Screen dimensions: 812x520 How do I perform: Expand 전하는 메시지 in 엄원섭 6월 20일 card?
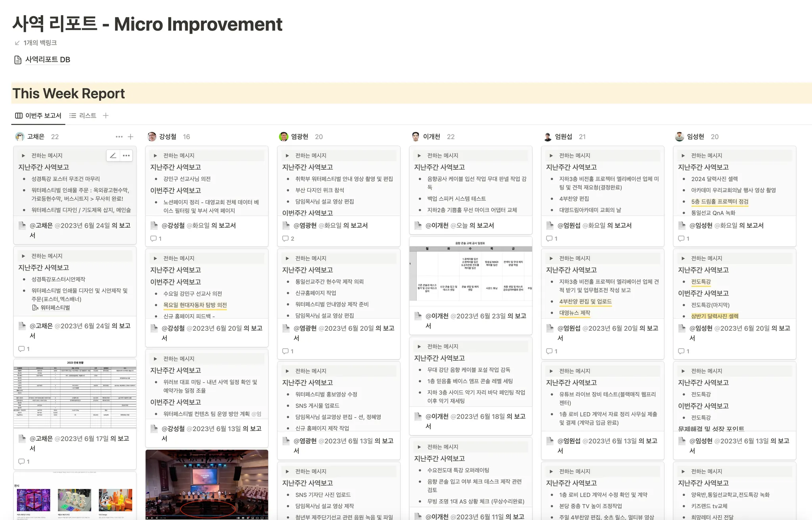tap(551, 258)
